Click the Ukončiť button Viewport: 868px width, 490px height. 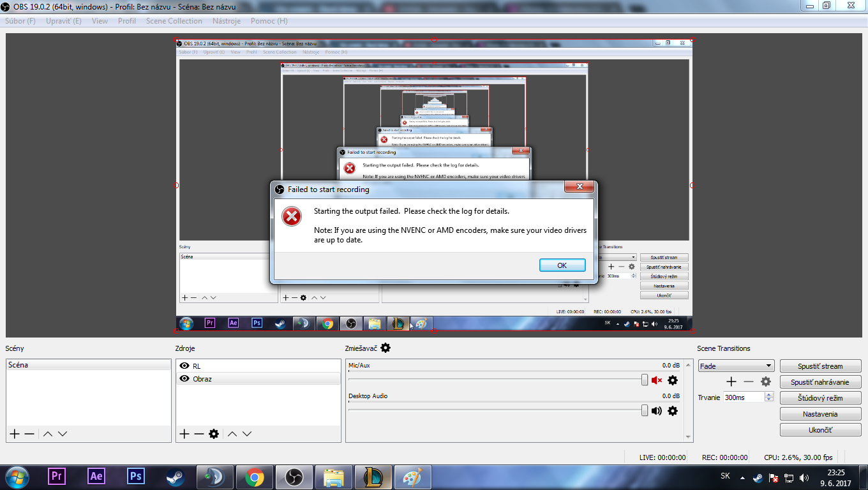[x=821, y=430]
